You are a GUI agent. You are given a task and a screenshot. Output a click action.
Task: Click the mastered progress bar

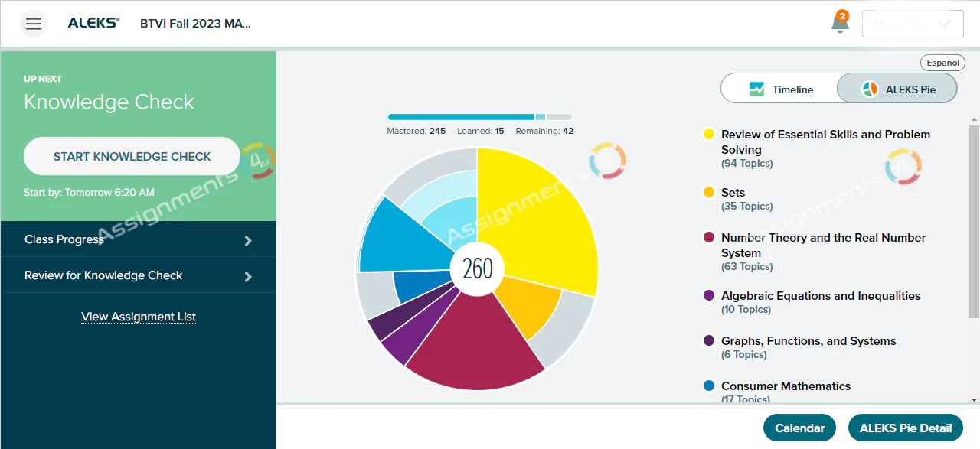[461, 117]
